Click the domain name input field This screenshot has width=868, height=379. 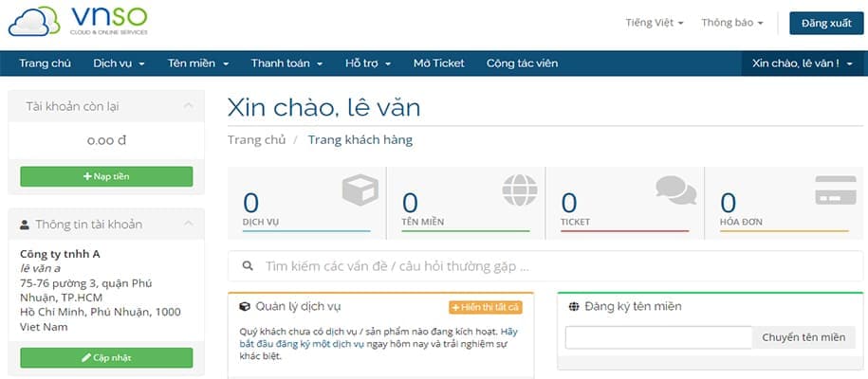click(658, 337)
